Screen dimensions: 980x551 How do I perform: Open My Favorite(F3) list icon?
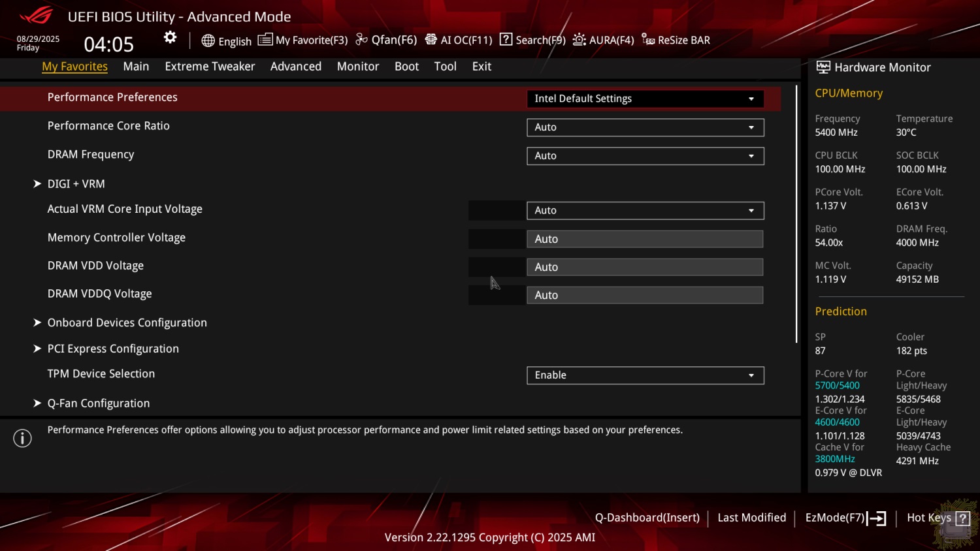265,40
